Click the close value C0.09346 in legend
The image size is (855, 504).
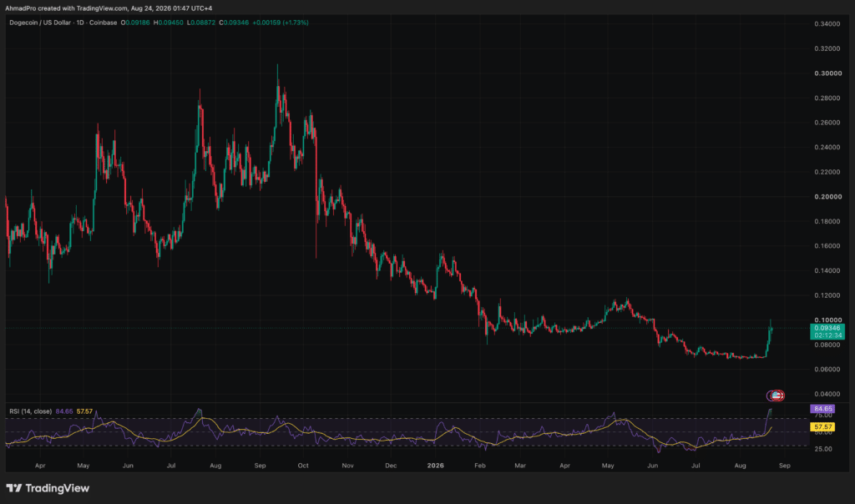click(234, 23)
